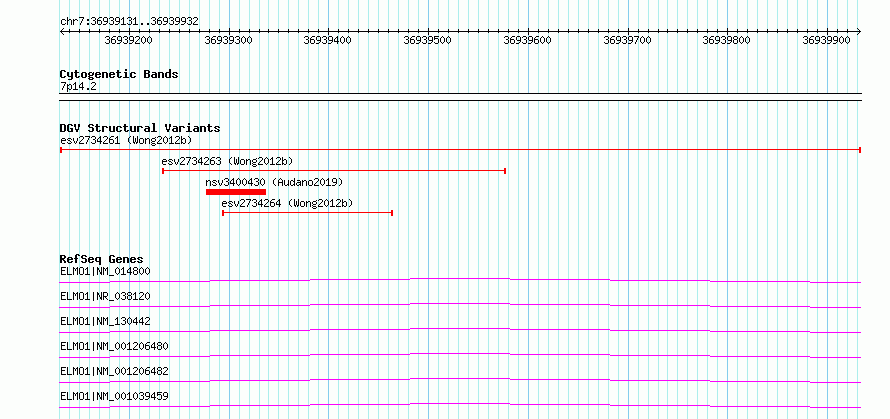Click the thick red nsv3400430 bar
This screenshot has height=419, width=890.
[236, 192]
